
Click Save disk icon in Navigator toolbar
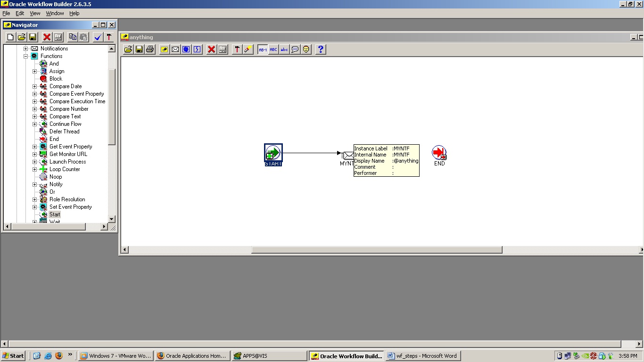[x=33, y=37]
